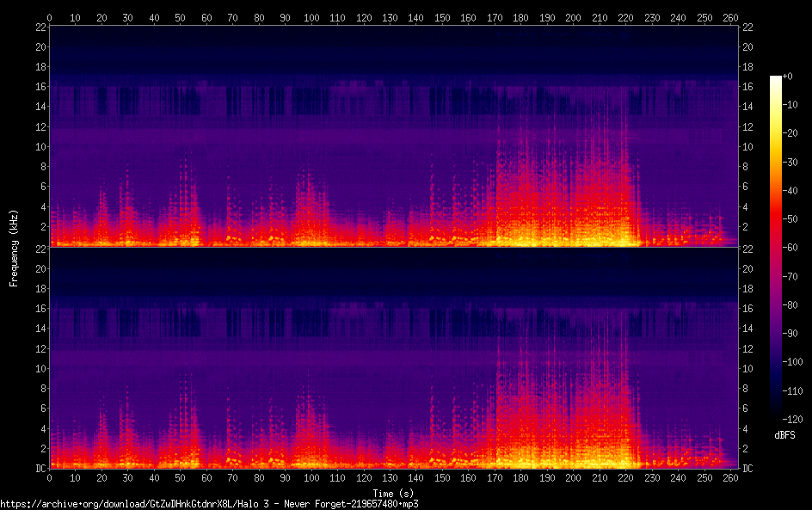Click tick '0' on the bottom time axis
The image size is (812, 510).
click(x=49, y=478)
